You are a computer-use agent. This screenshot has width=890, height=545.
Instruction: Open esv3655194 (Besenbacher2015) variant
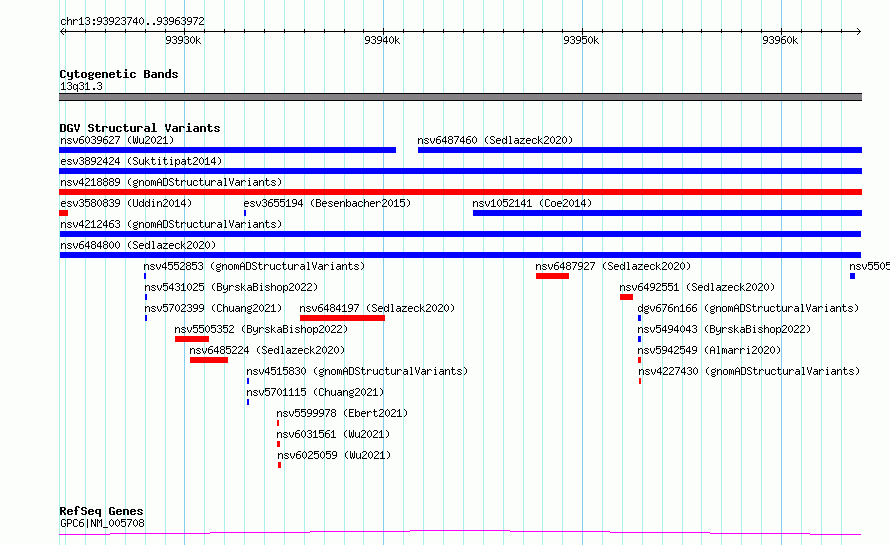[x=327, y=203]
